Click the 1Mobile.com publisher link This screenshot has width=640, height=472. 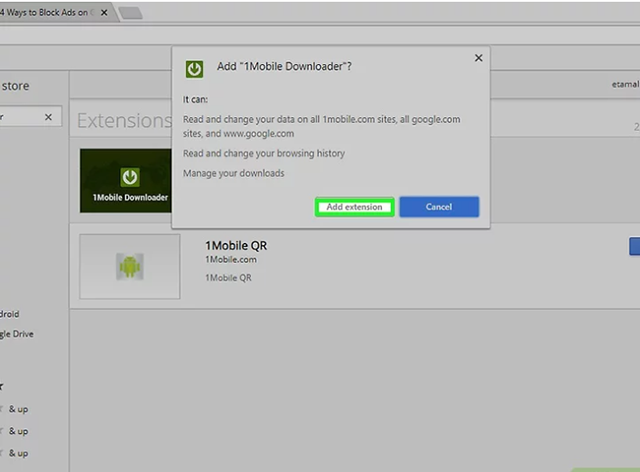(x=231, y=260)
